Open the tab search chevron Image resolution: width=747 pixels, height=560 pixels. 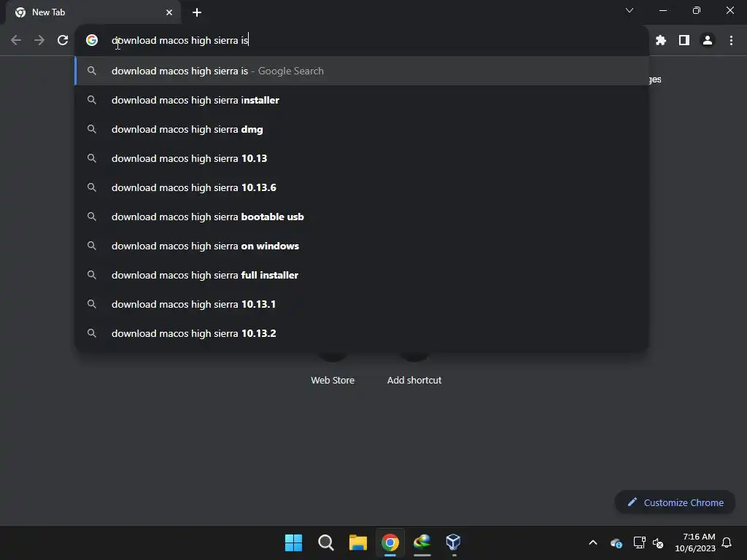coord(630,10)
